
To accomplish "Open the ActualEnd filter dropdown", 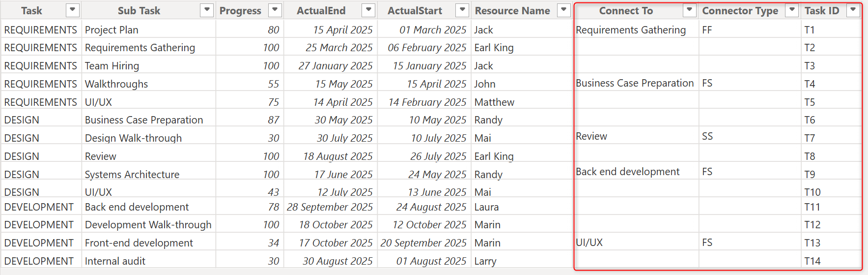I will click(x=368, y=10).
